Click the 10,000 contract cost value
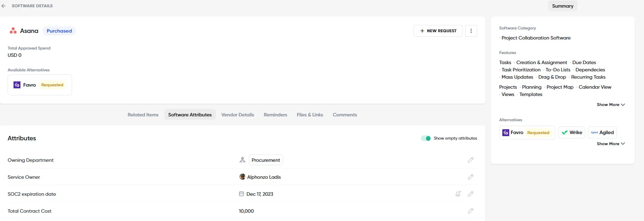Viewport: 644px width, 221px height. 246,211
